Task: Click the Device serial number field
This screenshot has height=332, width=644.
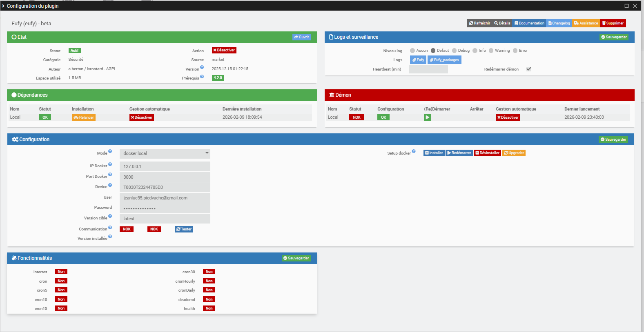Action: (x=165, y=187)
